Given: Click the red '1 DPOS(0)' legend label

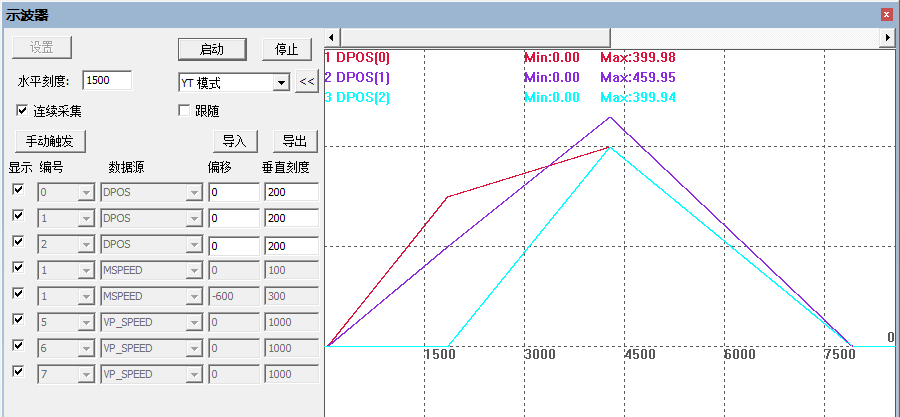Looking at the screenshot, I should [x=356, y=57].
